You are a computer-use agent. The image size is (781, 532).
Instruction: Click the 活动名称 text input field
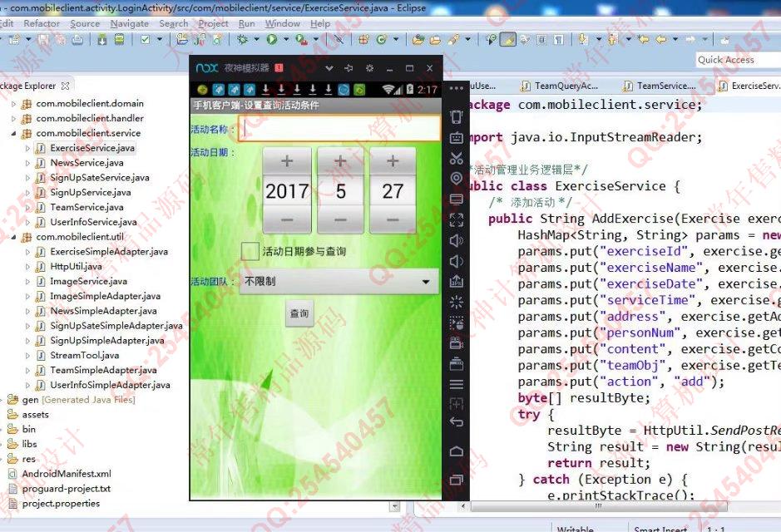339,130
